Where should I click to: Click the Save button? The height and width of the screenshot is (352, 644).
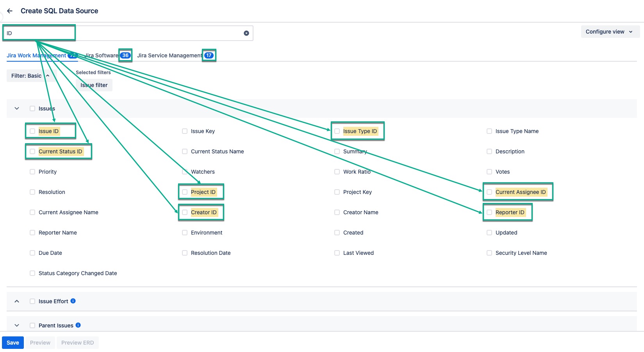tap(13, 343)
